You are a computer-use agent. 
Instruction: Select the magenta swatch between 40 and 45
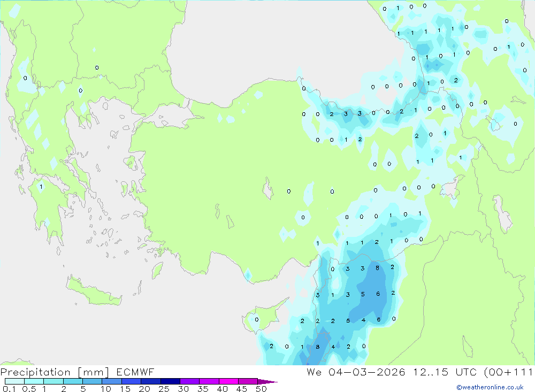tap(228, 381)
